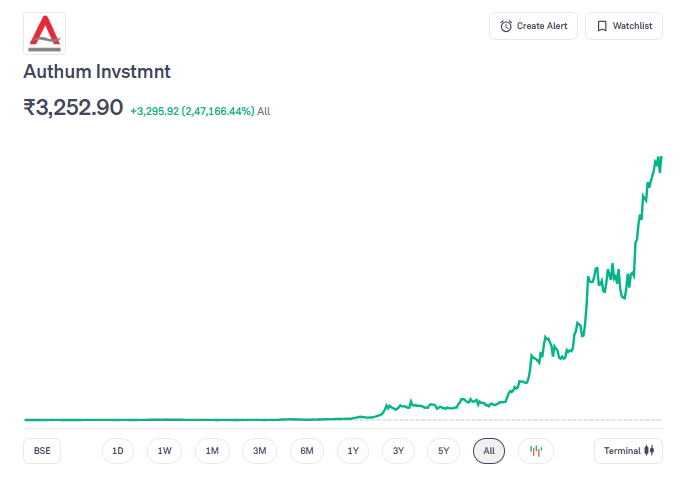Image resolution: width=683 pixels, height=489 pixels.
Task: Show 3M price history
Action: [259, 451]
